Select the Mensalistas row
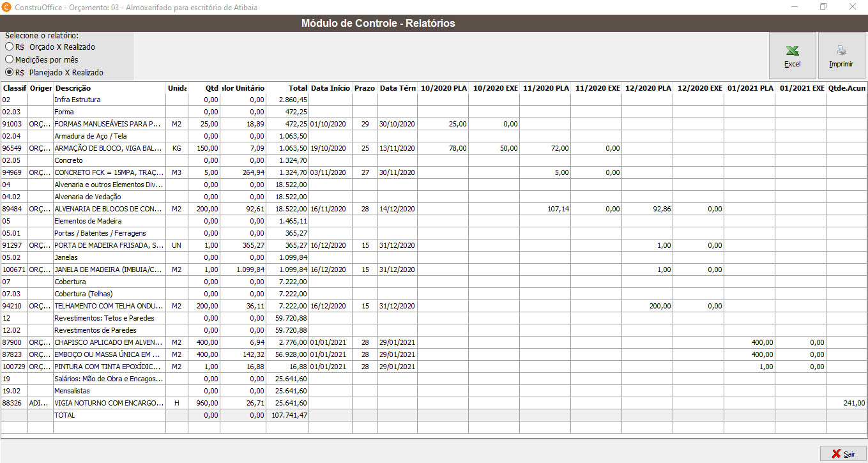Image resolution: width=868 pixels, height=463 pixels. coord(434,391)
